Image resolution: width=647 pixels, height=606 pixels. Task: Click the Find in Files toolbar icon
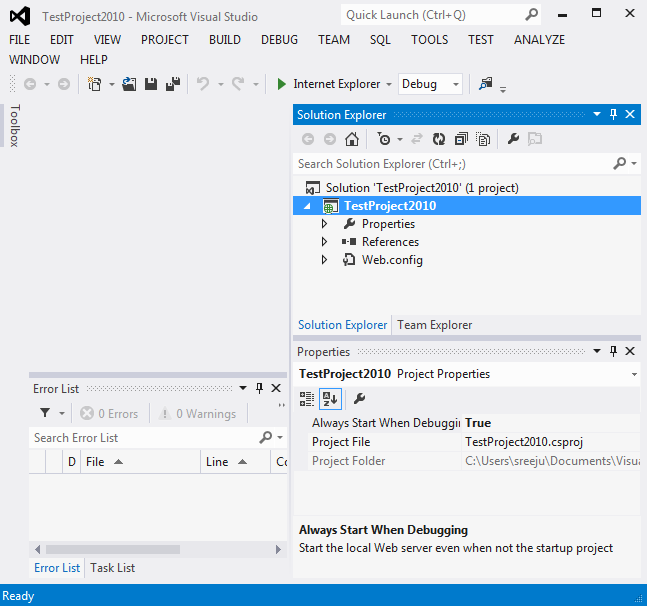486,84
